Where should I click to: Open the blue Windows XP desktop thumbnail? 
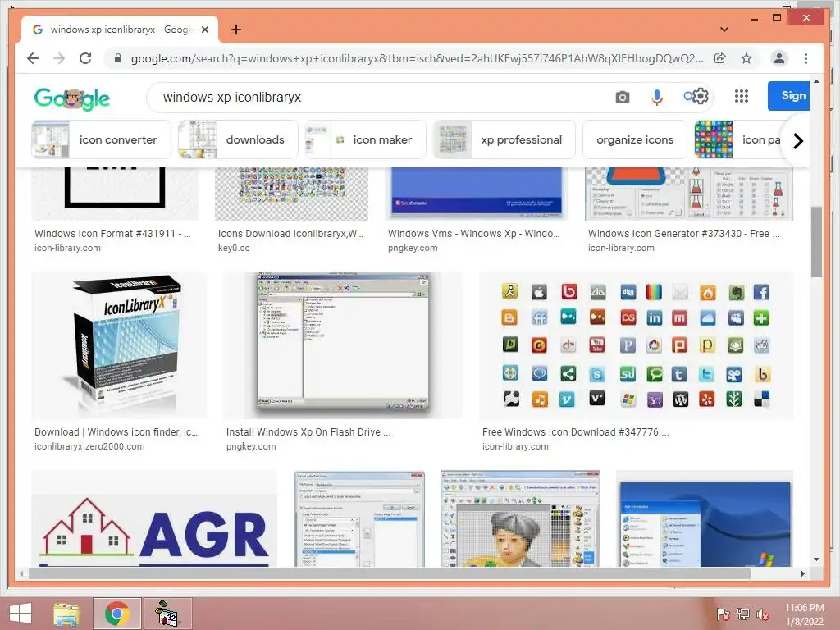477,194
